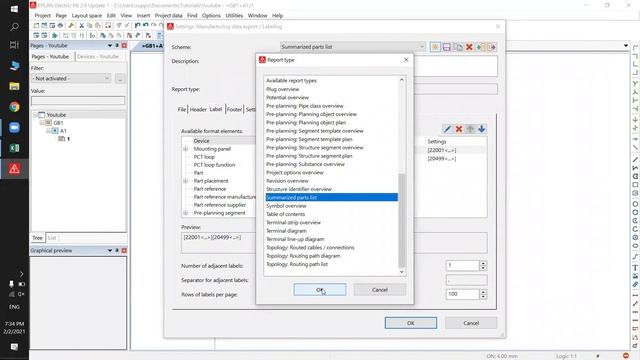Select Symbol overview report type

(x=286, y=206)
